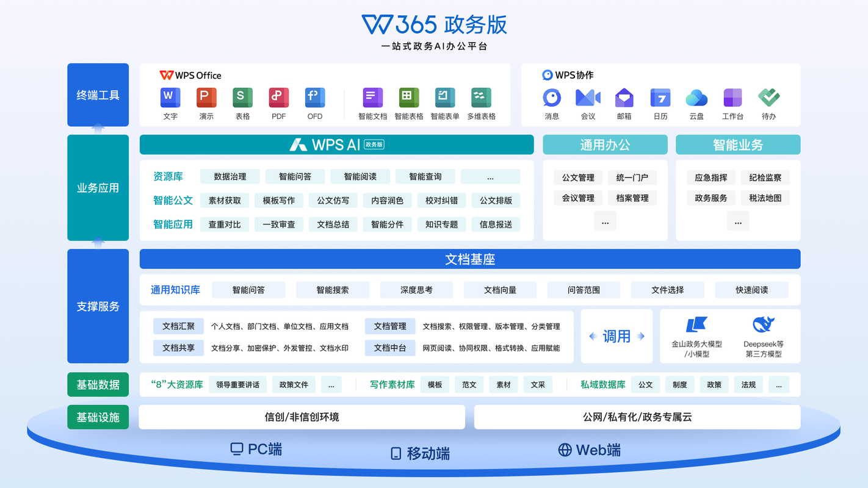This screenshot has height=488, width=868.
Task: Select the 支撑服务 layer label
Action: coord(98,306)
